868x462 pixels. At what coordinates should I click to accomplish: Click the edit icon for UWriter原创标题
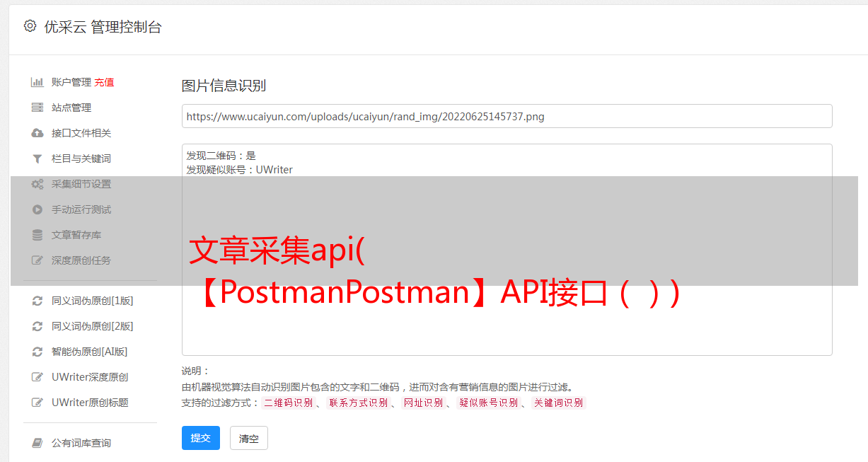pos(37,403)
